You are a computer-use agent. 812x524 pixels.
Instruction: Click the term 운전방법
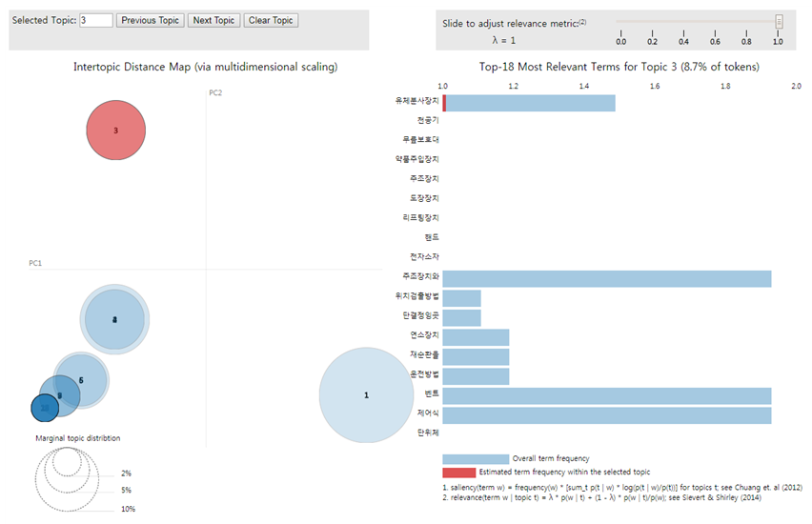424,373
